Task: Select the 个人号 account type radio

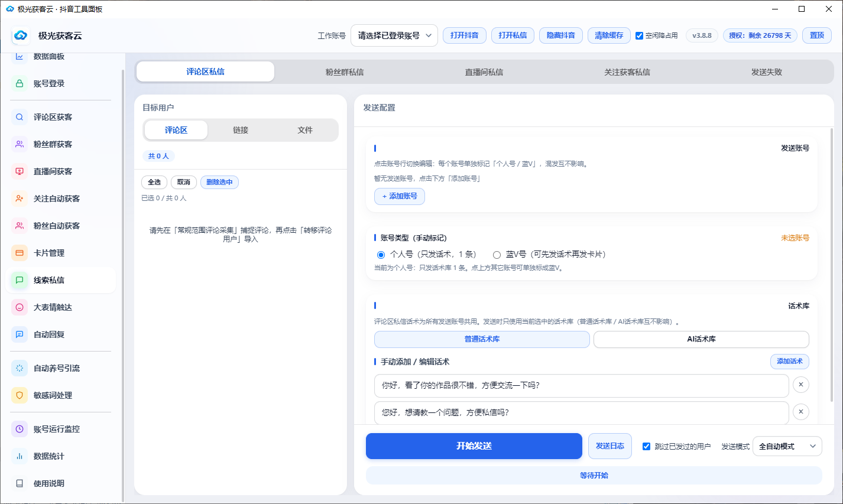Action: click(x=381, y=255)
